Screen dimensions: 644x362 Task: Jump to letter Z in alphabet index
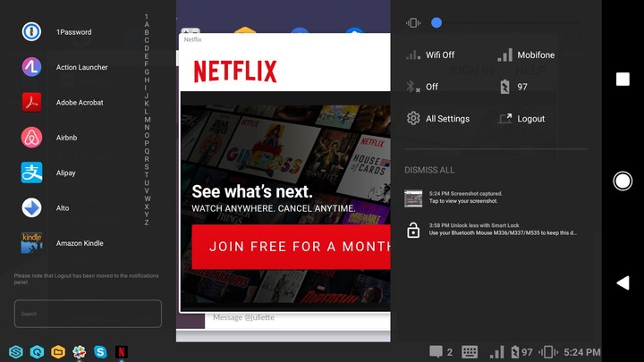tap(147, 222)
